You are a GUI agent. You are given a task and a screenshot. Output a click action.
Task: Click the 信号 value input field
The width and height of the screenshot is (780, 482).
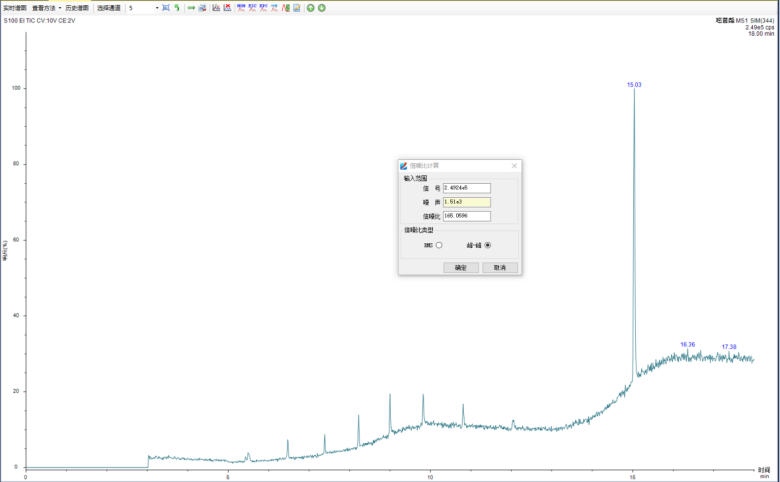(466, 187)
